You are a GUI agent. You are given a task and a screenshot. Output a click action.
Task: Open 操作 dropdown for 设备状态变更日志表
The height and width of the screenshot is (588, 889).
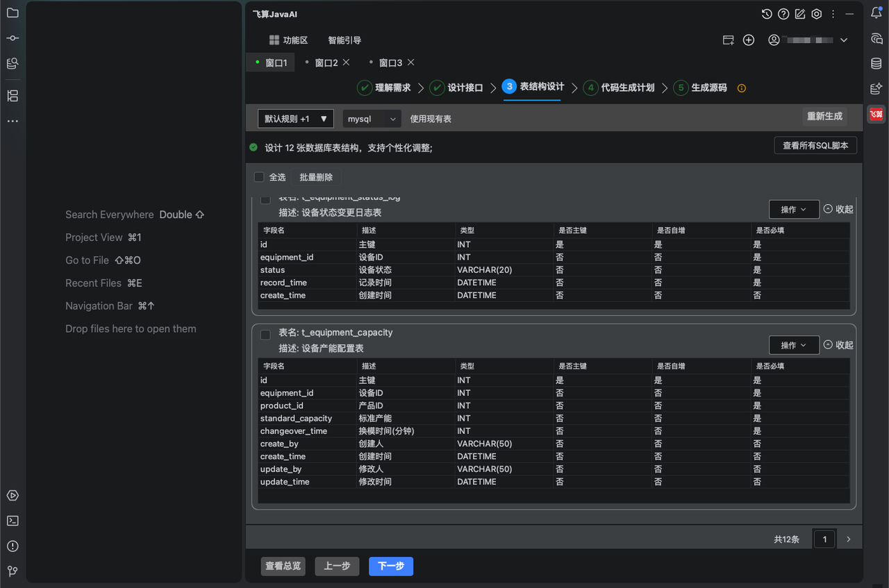[x=794, y=209]
